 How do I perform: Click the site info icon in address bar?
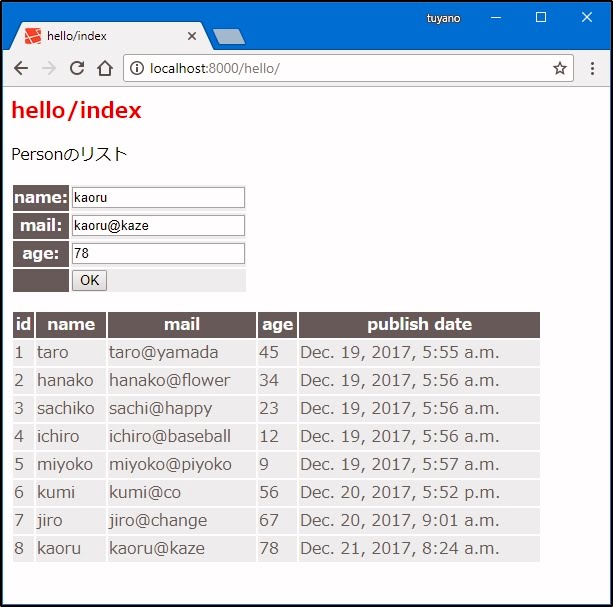[x=137, y=68]
